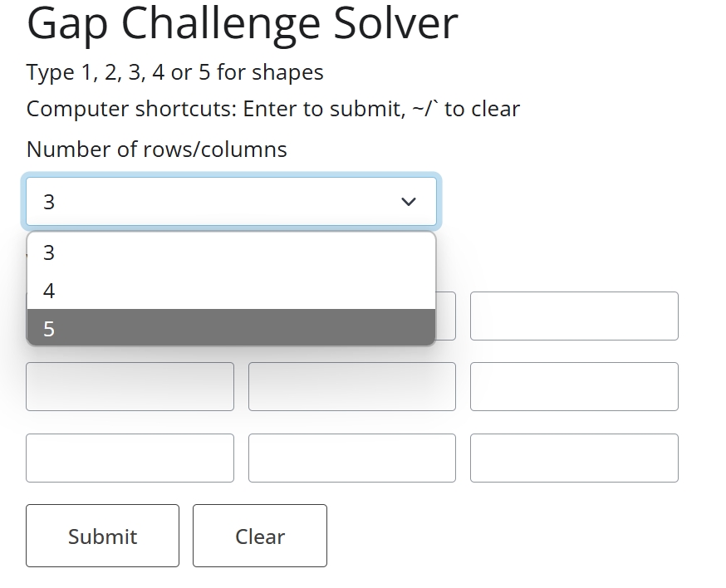Screen dimensions: 726x588
Task: Click the 'Gap Challenge Solver' heading
Action: tap(242, 23)
